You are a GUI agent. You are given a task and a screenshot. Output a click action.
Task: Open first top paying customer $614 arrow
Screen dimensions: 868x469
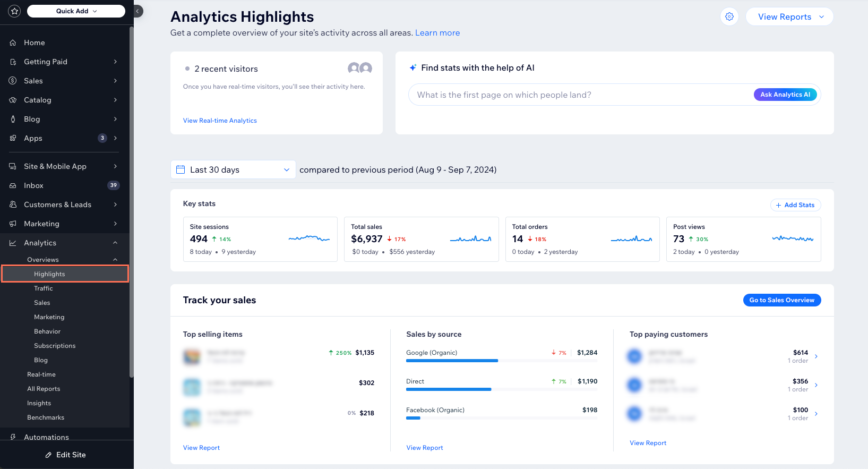[816, 356]
